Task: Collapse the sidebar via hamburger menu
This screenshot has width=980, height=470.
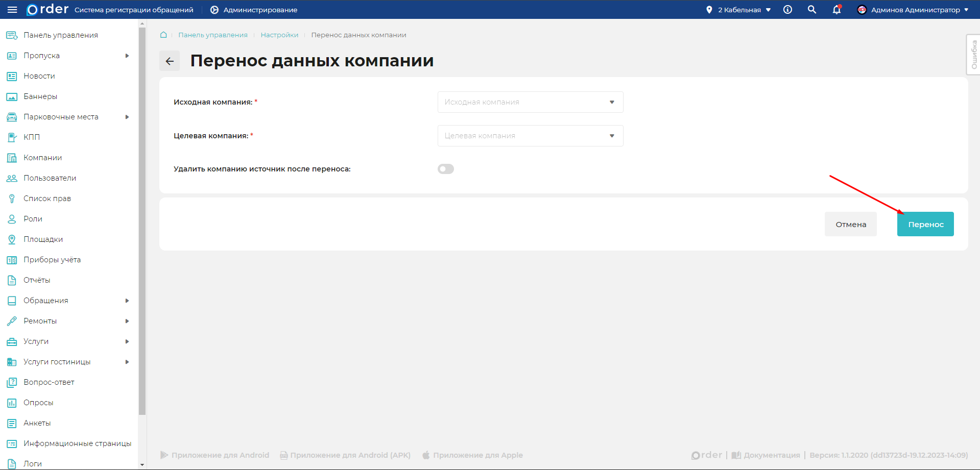Action: coord(12,10)
